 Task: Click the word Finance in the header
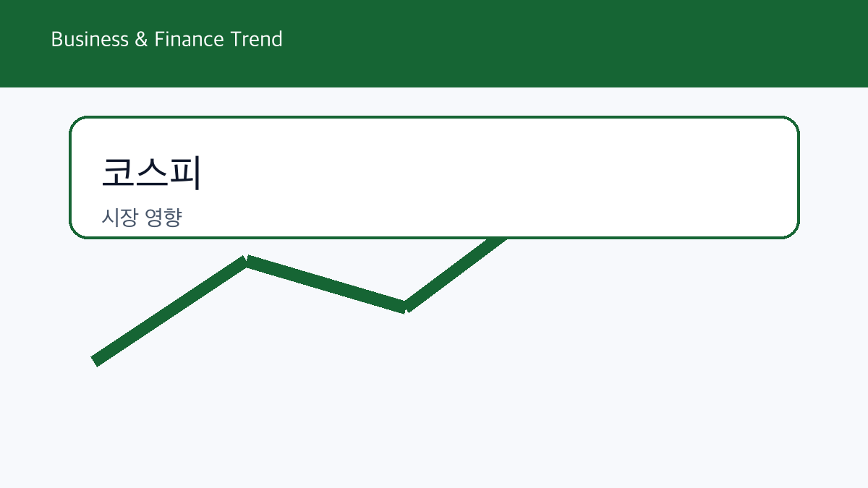coord(190,39)
